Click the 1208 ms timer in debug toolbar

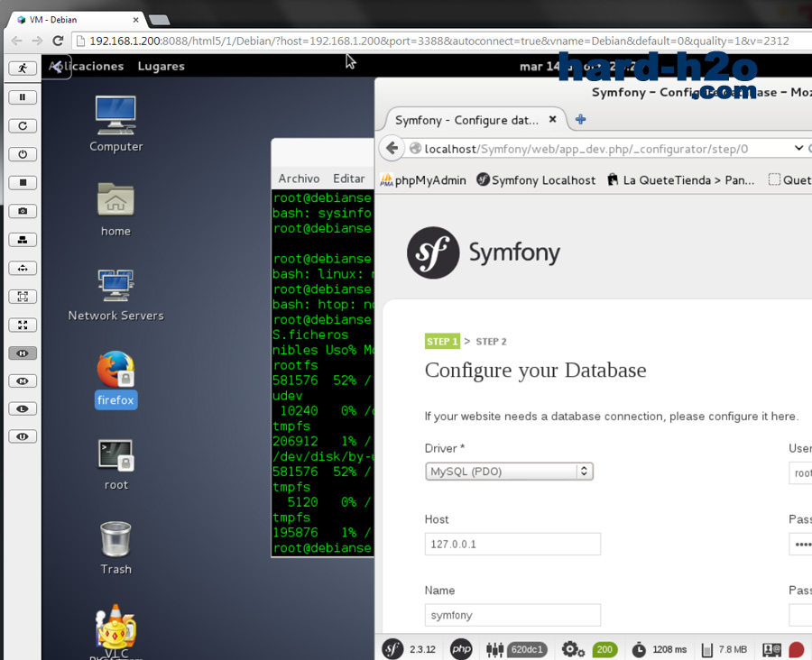coord(660,649)
